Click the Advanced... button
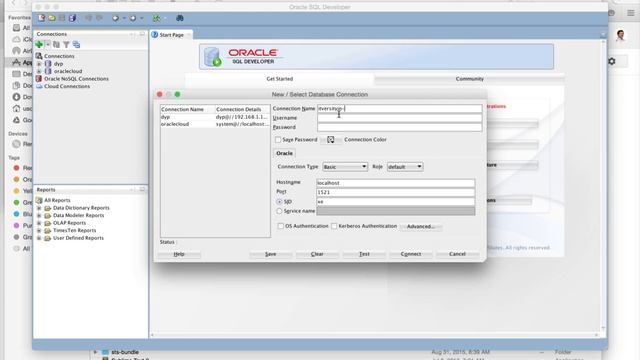 pos(421,227)
